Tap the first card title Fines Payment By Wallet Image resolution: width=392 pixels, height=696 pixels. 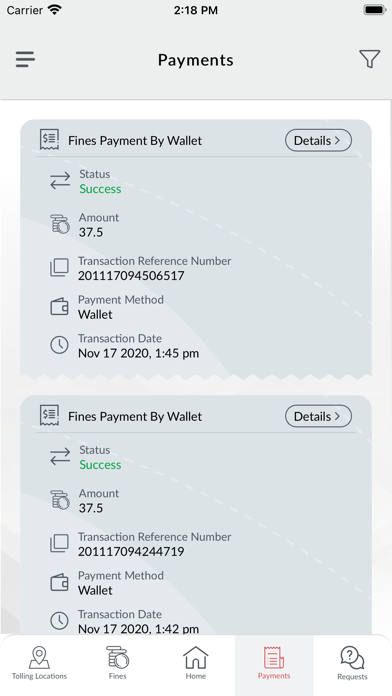click(135, 141)
